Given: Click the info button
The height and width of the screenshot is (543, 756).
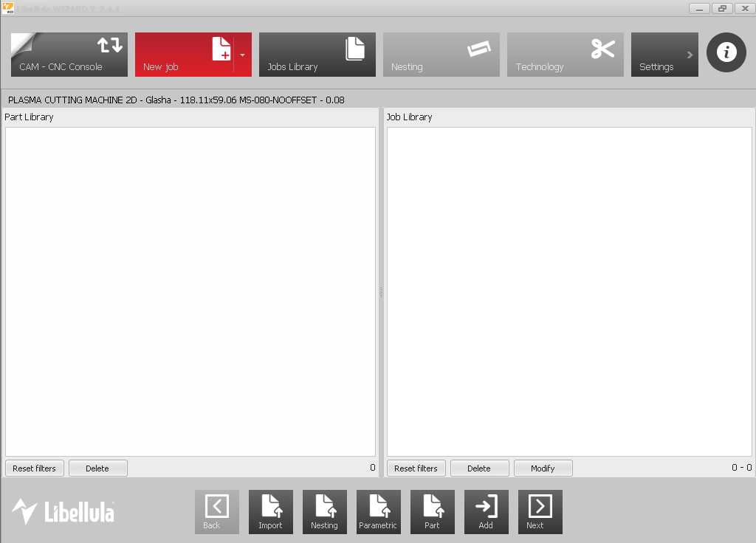Looking at the screenshot, I should point(726,52).
